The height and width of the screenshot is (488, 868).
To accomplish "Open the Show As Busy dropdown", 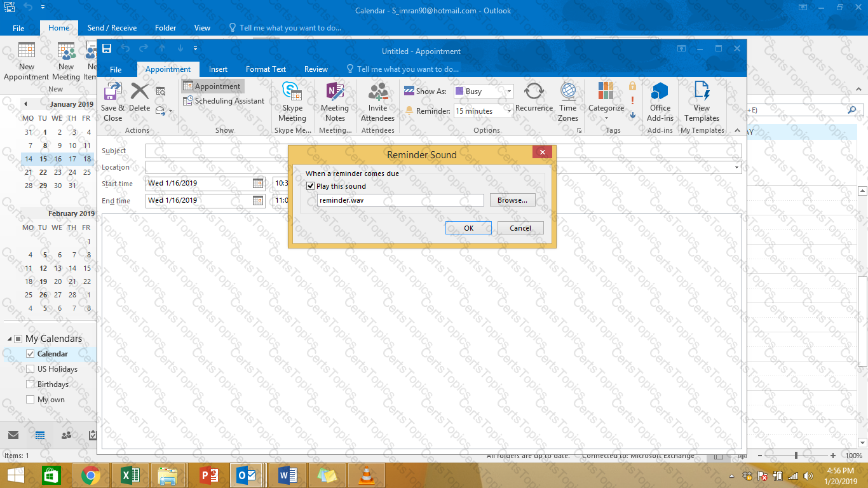I will tap(509, 91).
